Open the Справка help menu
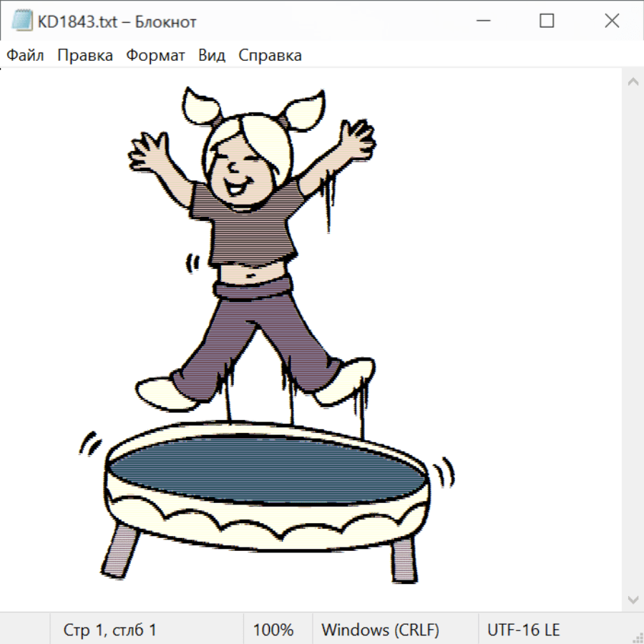 tap(270, 56)
